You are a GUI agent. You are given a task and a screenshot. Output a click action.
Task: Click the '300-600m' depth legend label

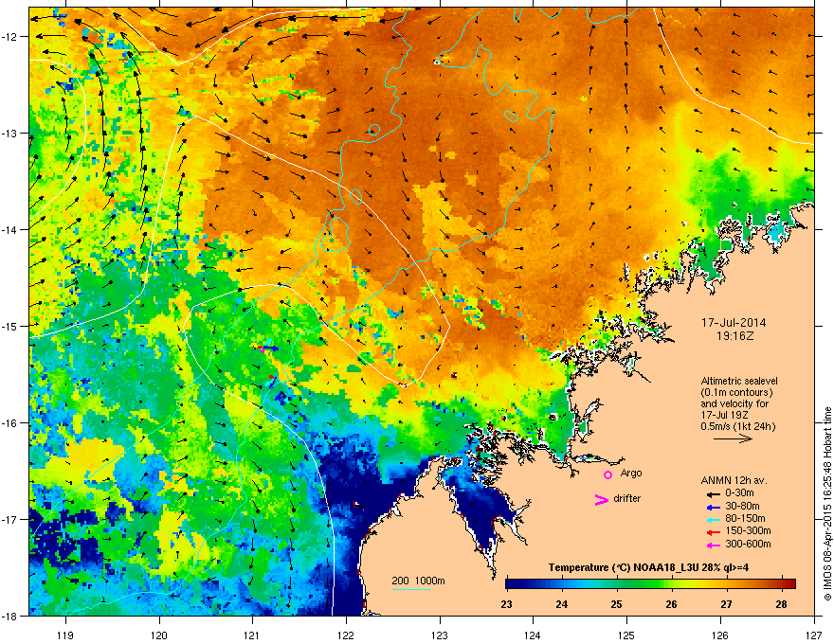748,545
